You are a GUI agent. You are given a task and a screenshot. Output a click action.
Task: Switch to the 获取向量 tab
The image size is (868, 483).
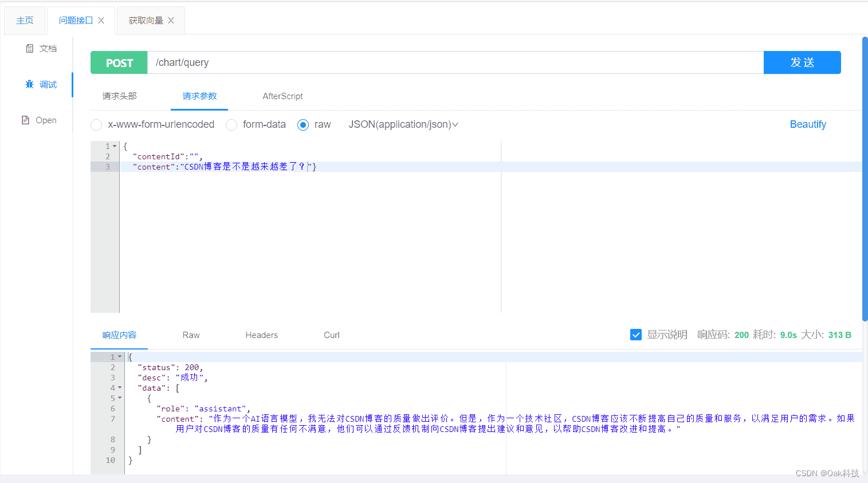coord(146,19)
